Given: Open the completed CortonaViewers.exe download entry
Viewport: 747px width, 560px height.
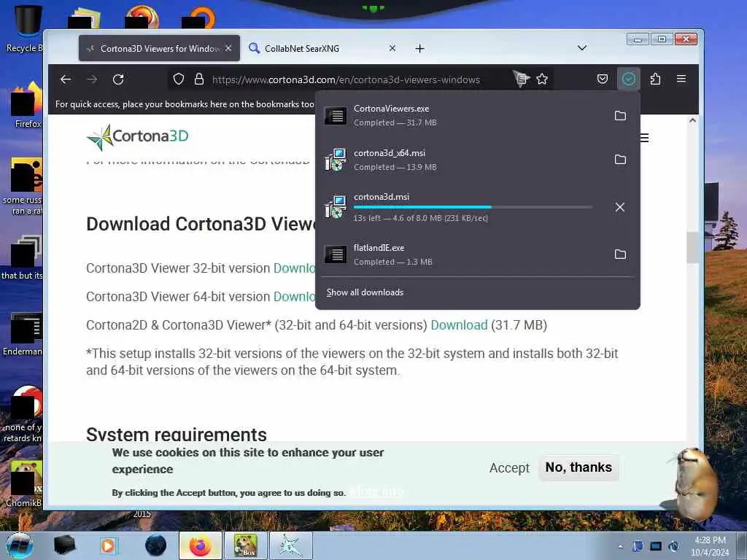Looking at the screenshot, I should tap(462, 116).
